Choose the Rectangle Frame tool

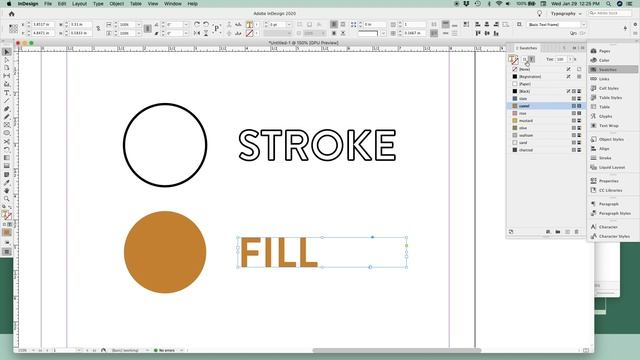(x=7, y=125)
